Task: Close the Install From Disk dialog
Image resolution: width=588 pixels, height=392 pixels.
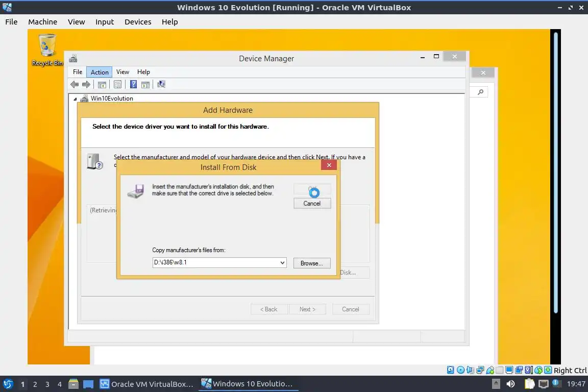Action: click(x=329, y=165)
